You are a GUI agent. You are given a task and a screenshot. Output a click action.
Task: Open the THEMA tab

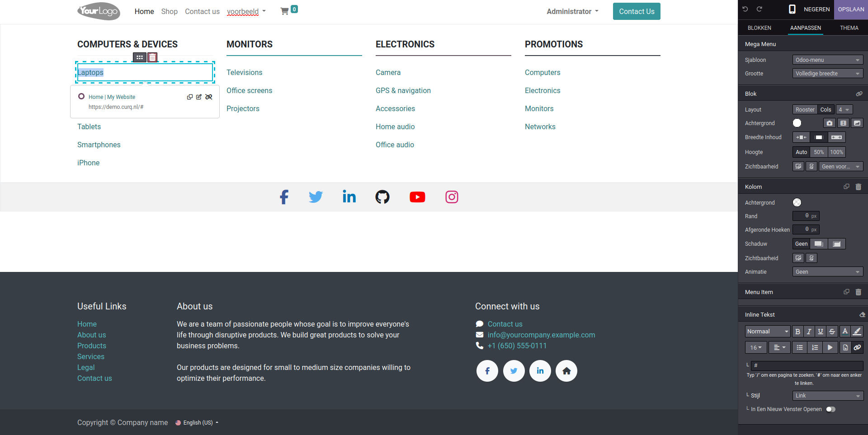point(849,28)
